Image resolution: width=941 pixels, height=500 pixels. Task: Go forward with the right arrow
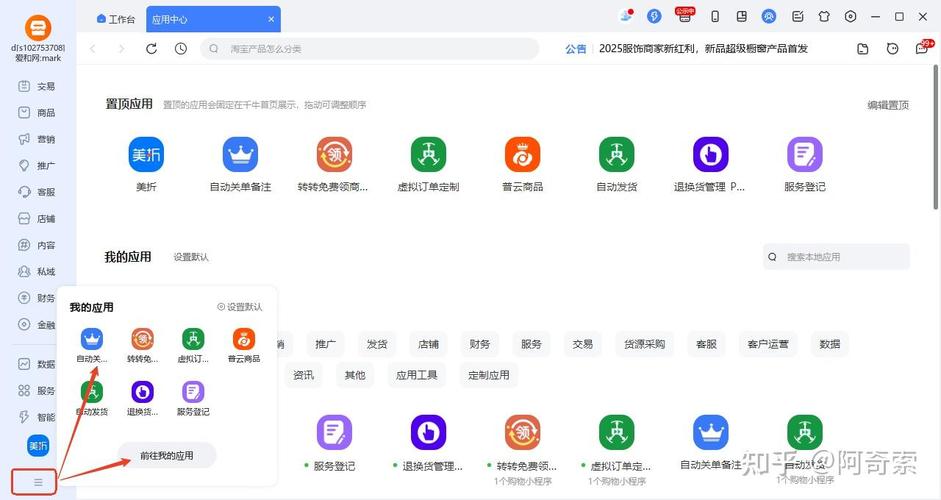point(121,49)
